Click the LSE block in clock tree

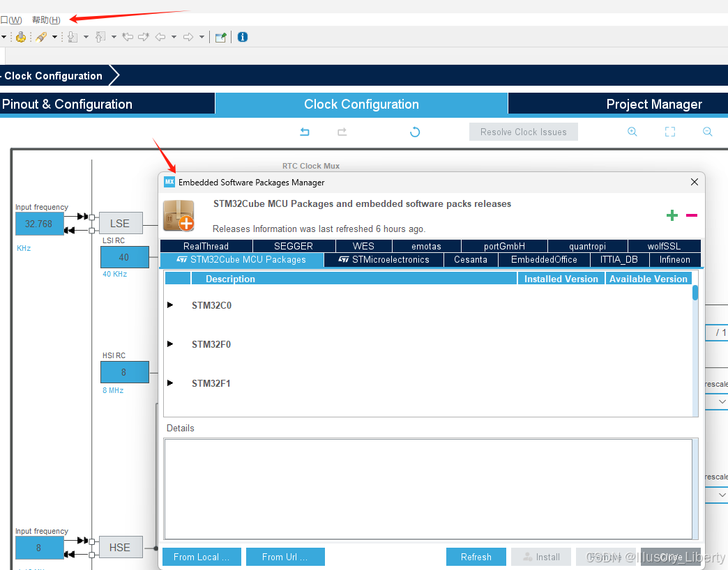[120, 224]
